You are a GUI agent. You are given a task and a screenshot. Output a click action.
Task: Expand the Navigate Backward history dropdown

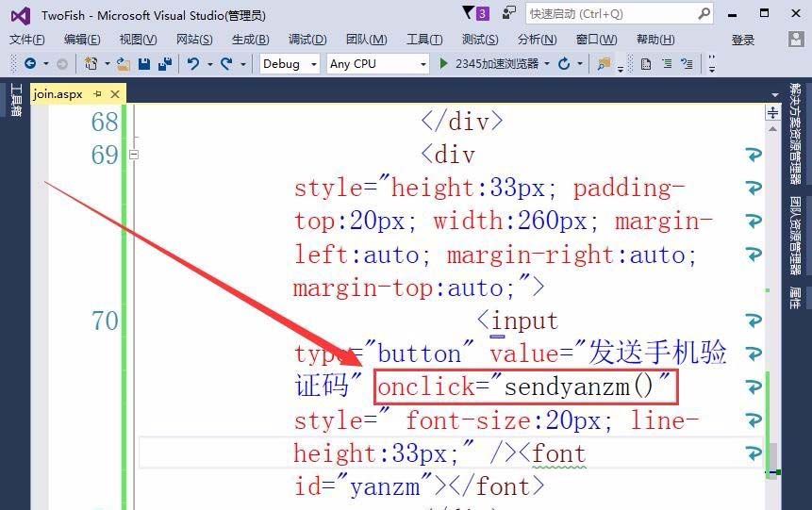45,64
